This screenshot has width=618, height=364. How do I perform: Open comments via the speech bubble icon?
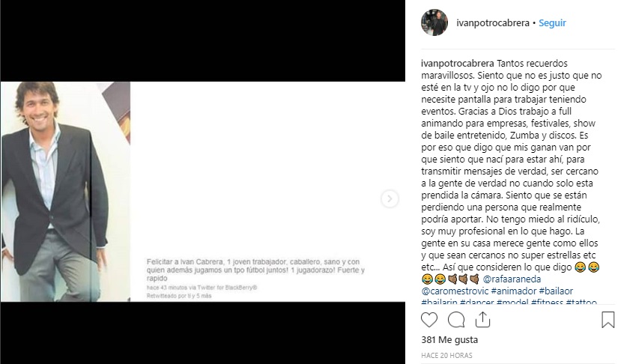tap(456, 320)
